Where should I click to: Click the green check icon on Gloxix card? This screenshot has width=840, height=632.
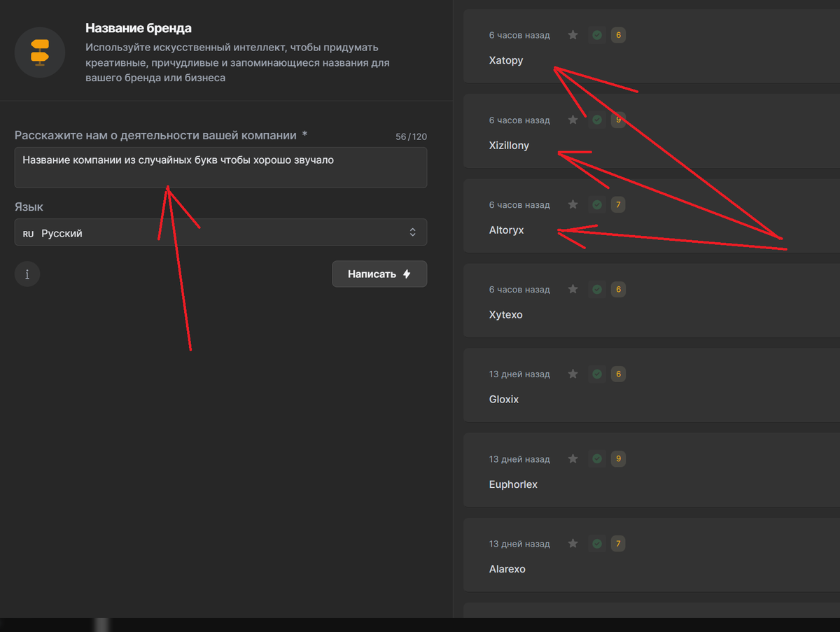(597, 374)
